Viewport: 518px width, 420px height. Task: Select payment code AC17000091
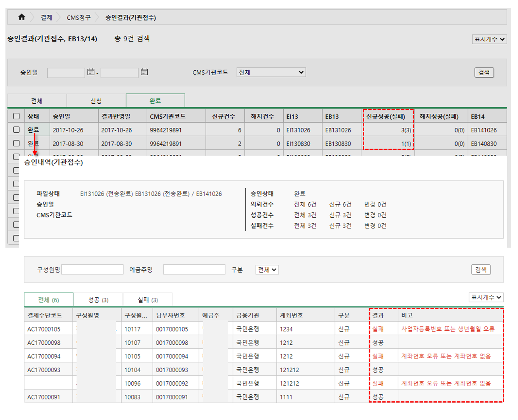point(44,397)
